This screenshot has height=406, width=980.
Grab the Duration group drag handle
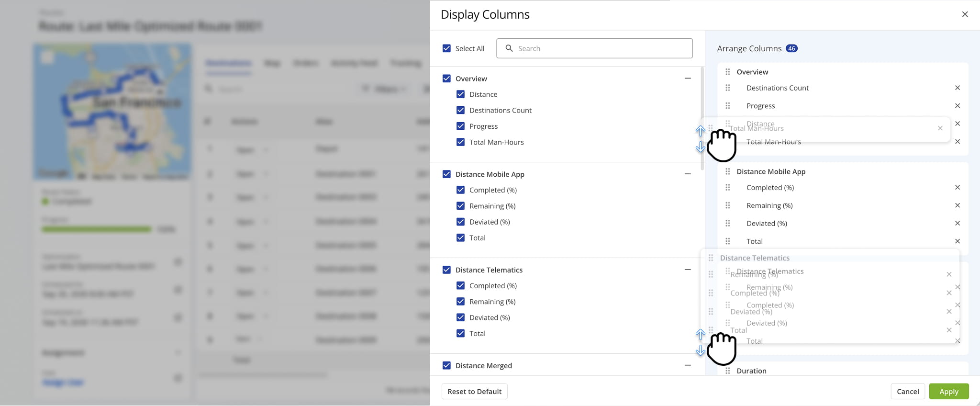[x=727, y=371]
